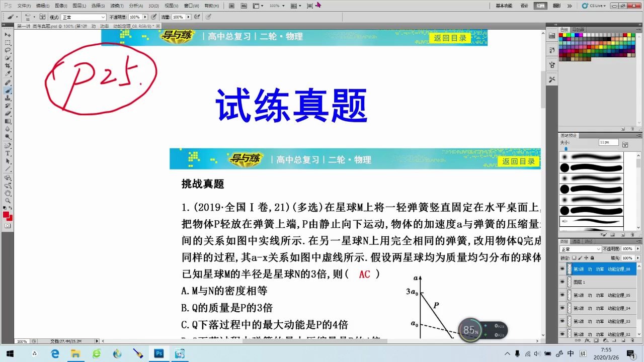This screenshot has width=644, height=362.
Task: Open the 图层(L) menu
Action: click(x=79, y=6)
